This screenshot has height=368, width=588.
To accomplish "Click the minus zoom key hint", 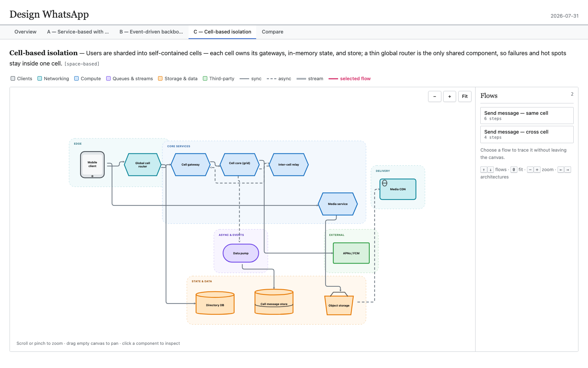I will pos(530,170).
